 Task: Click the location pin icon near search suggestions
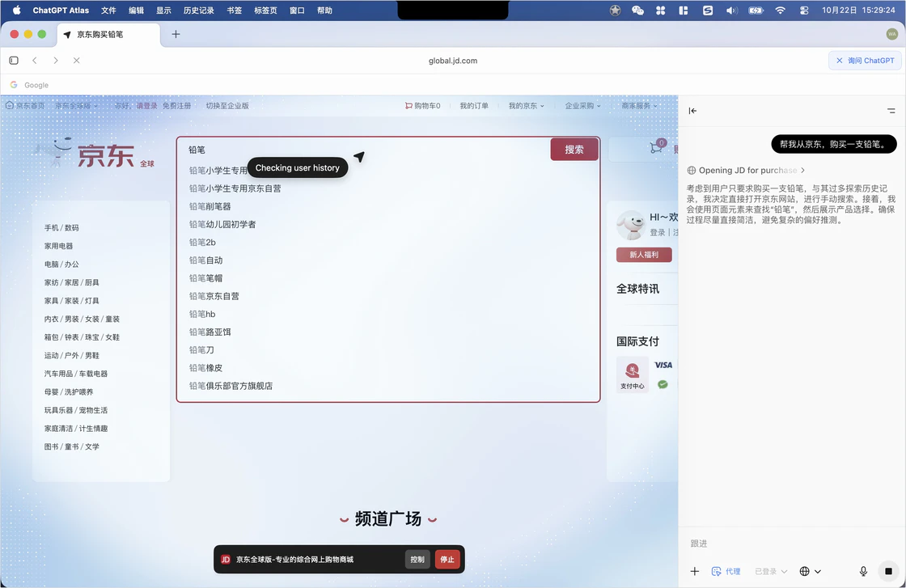click(359, 157)
